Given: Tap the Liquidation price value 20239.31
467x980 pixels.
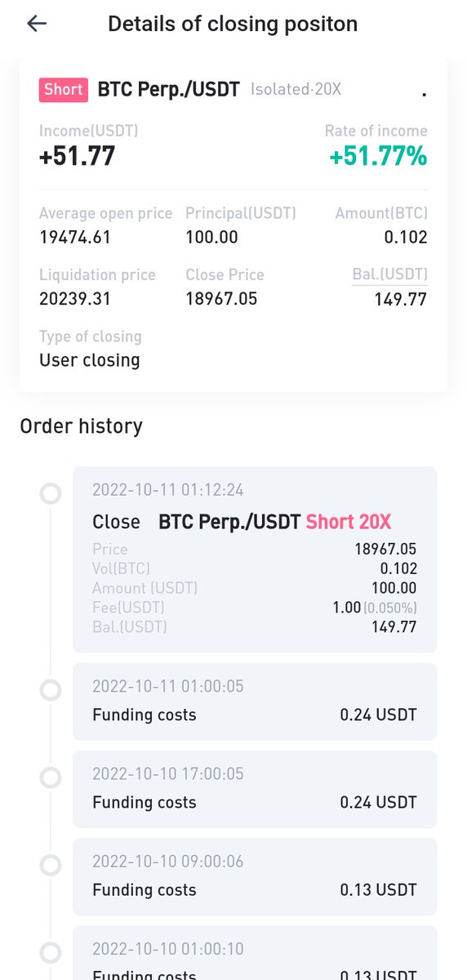Looking at the screenshot, I should coord(74,299).
